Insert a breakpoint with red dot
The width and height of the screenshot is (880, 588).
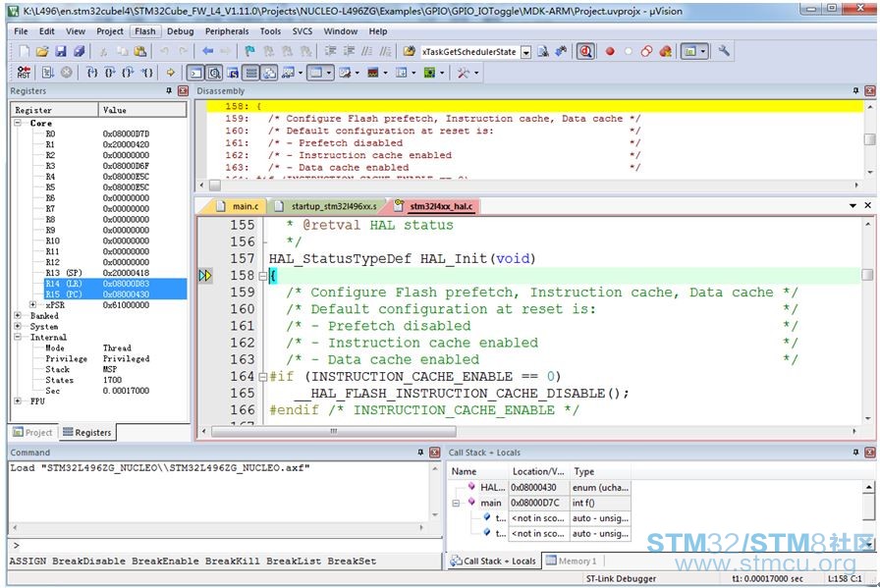[610, 52]
